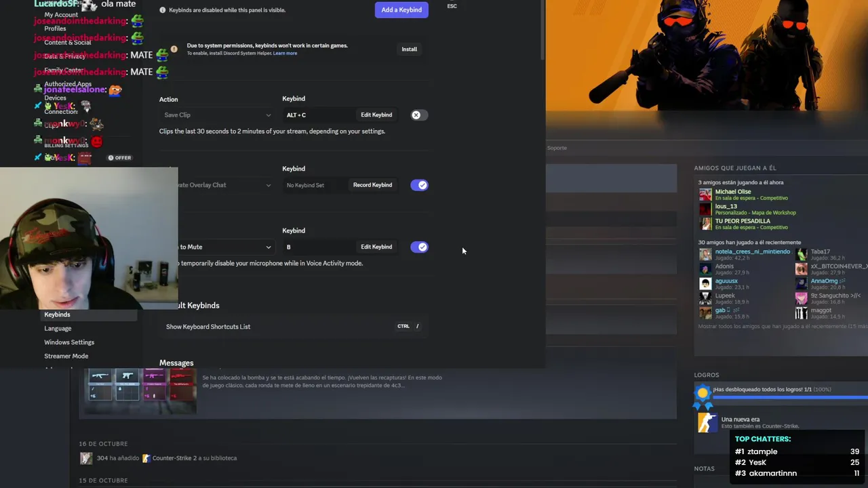Open Profiles settings in Discord sidebar

(x=55, y=28)
